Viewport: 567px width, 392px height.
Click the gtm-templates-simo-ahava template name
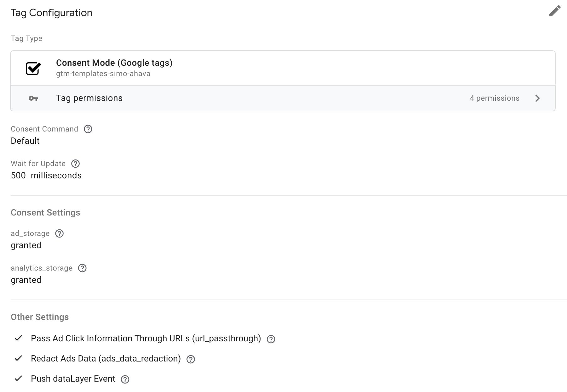103,74
